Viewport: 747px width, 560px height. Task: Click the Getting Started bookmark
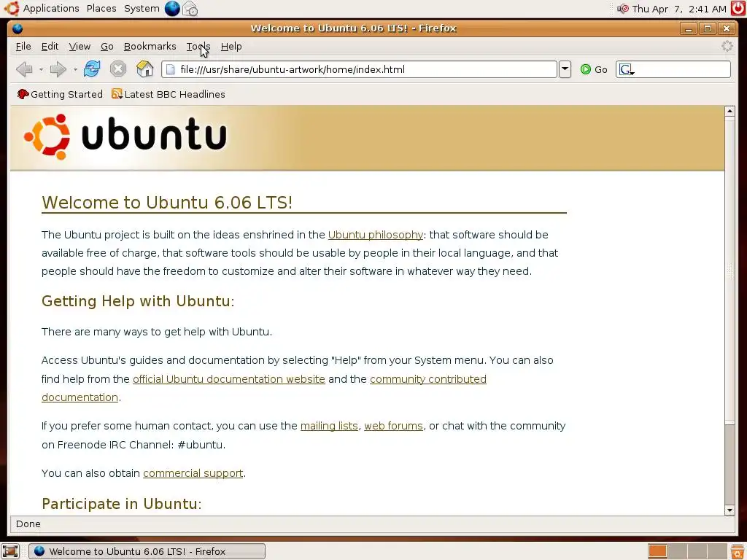[x=60, y=94]
